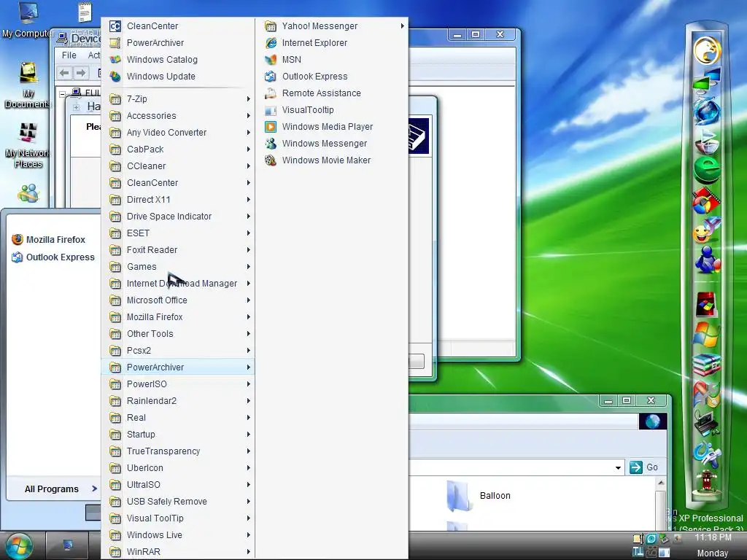This screenshot has height=560, width=747.
Task: Open the Mozilla Firefox folder entry
Action: pyautogui.click(x=178, y=317)
